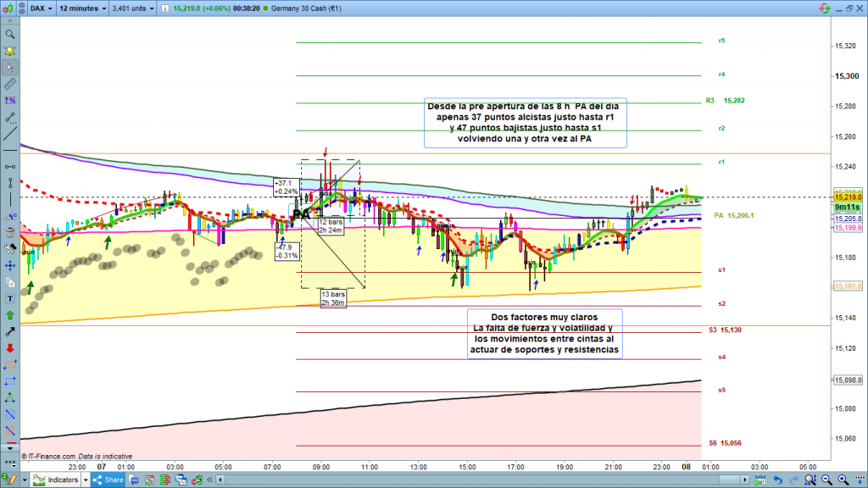Select the ruler measurement tool
This screenshot has height=488, width=868.
click(9, 85)
